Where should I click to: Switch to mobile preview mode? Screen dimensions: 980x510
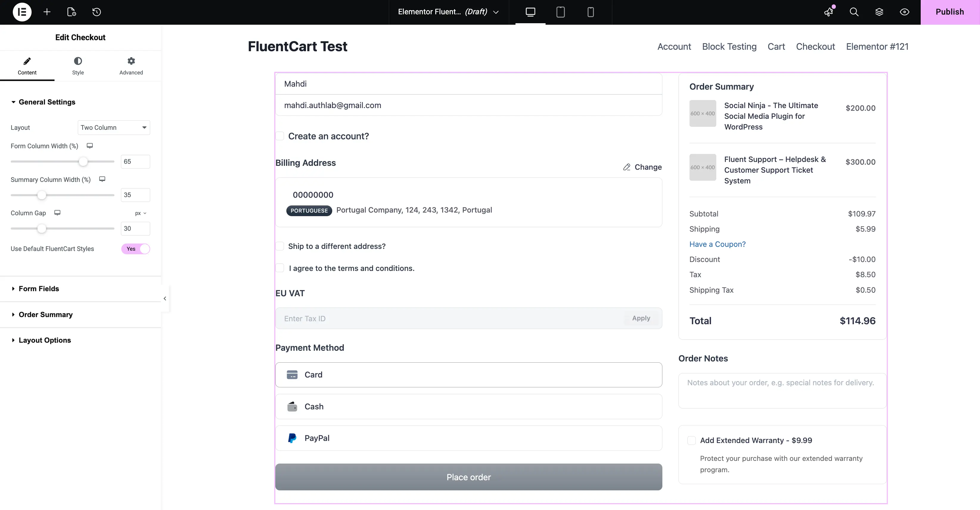tap(591, 12)
